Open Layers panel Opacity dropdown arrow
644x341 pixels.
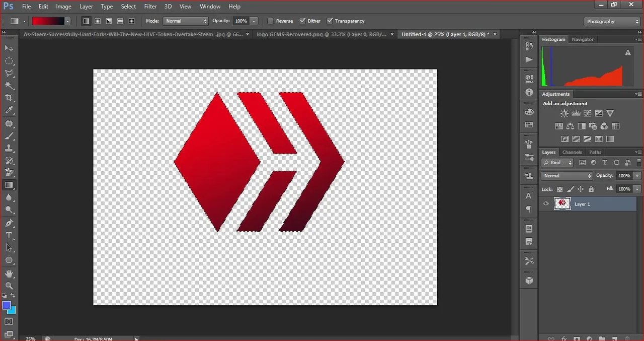click(637, 176)
